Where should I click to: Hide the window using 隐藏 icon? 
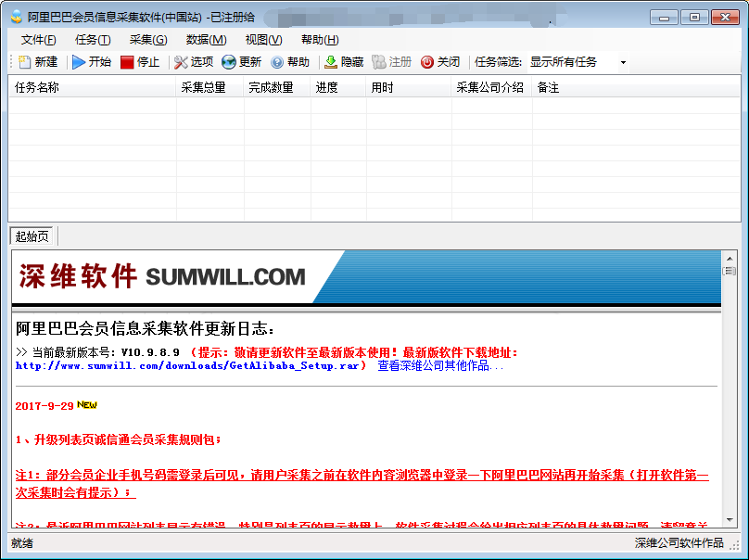pyautogui.click(x=331, y=62)
